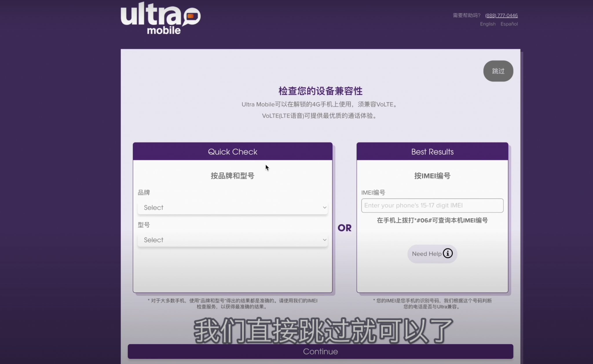
Task: Click the 按品牌和型号 subtitle text
Action: coord(233,176)
